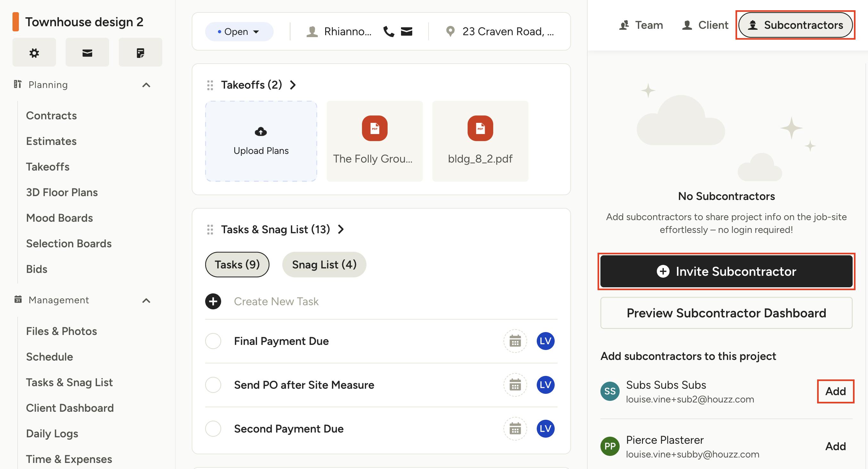Click Invite Subcontractor button
The image size is (868, 469).
[726, 271]
